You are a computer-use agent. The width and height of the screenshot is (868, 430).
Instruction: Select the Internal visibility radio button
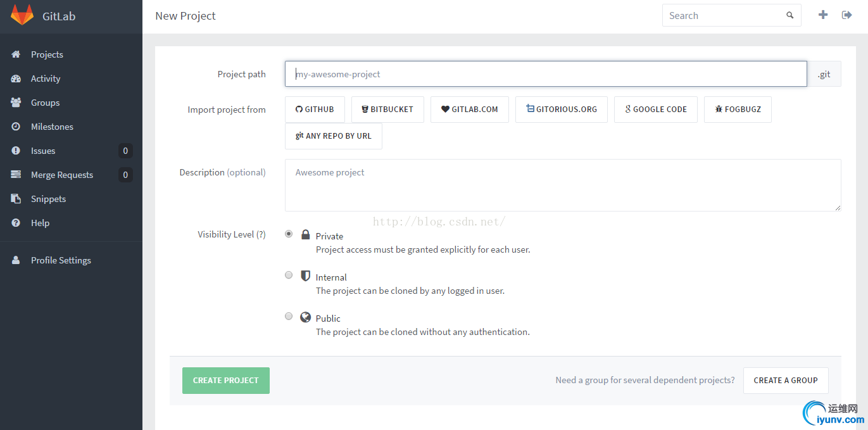point(289,275)
